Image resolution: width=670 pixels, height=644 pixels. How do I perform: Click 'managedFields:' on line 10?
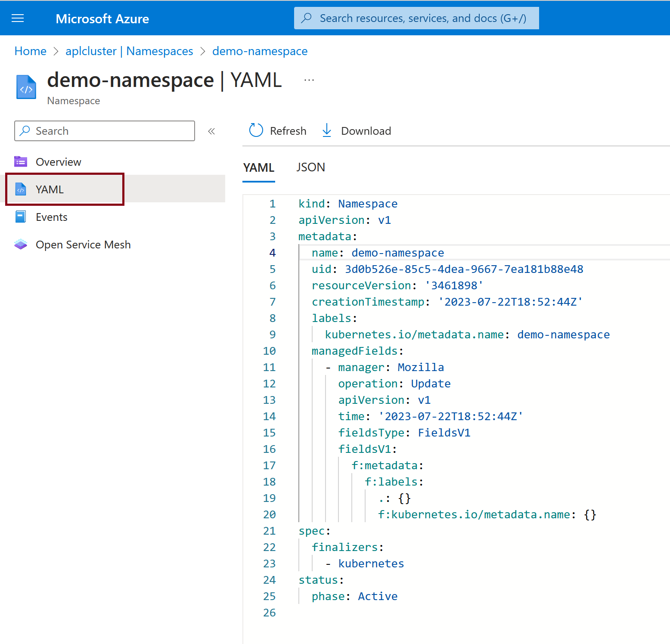(x=358, y=351)
